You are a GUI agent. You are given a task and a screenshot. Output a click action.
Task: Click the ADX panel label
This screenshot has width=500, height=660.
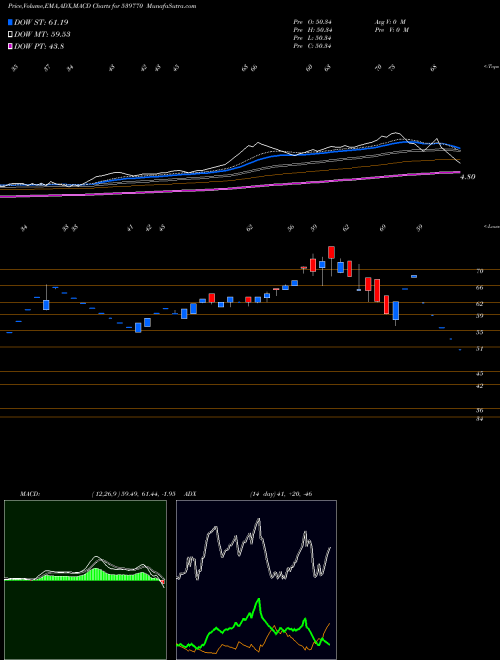tap(190, 494)
